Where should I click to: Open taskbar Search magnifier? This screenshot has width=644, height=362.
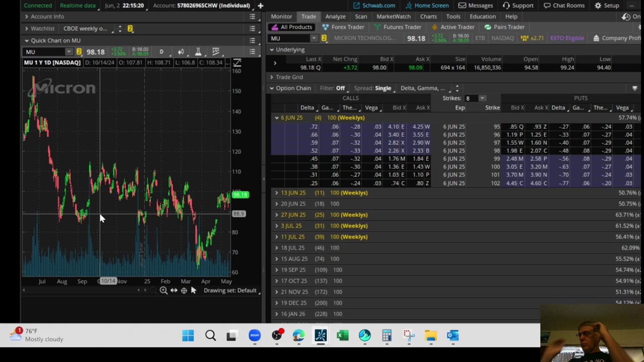210,335
